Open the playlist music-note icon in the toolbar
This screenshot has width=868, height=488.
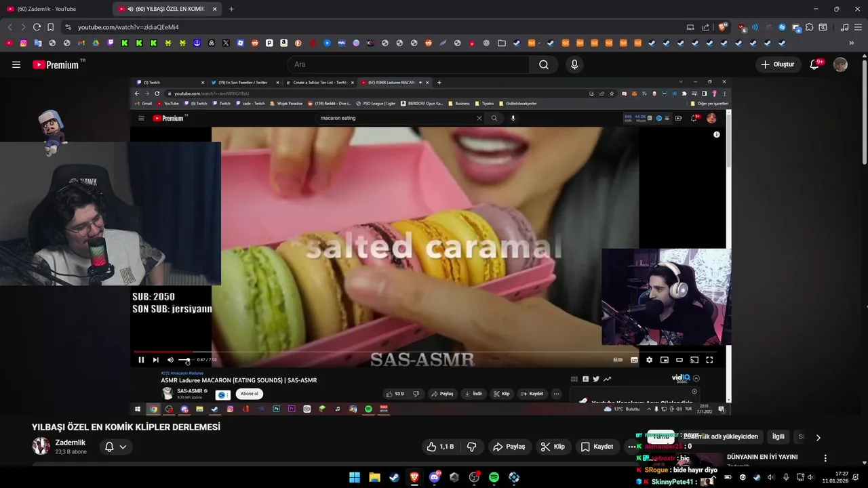pos(844,27)
